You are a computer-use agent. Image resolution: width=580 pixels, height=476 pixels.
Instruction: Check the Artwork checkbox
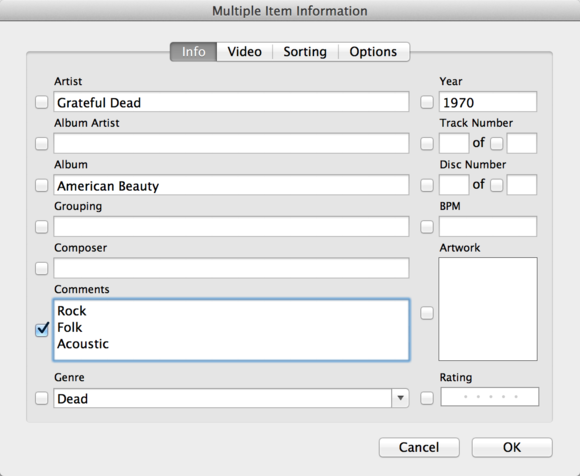coord(427,313)
